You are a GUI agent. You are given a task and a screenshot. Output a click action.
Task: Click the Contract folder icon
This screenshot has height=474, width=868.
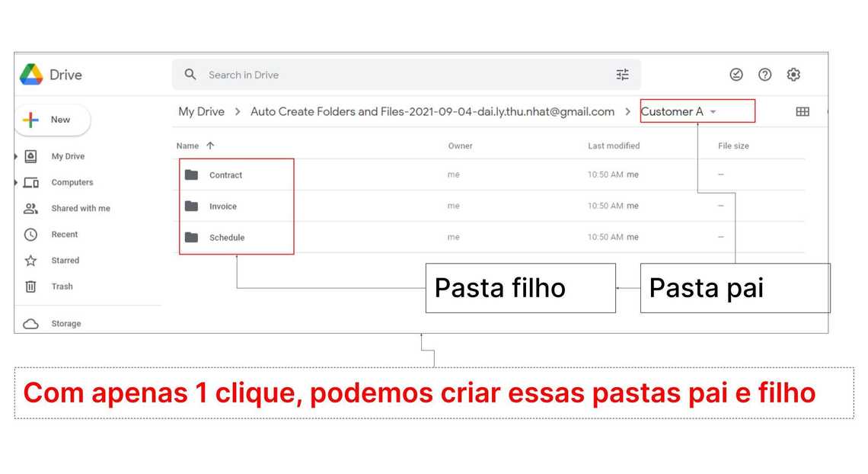point(192,175)
